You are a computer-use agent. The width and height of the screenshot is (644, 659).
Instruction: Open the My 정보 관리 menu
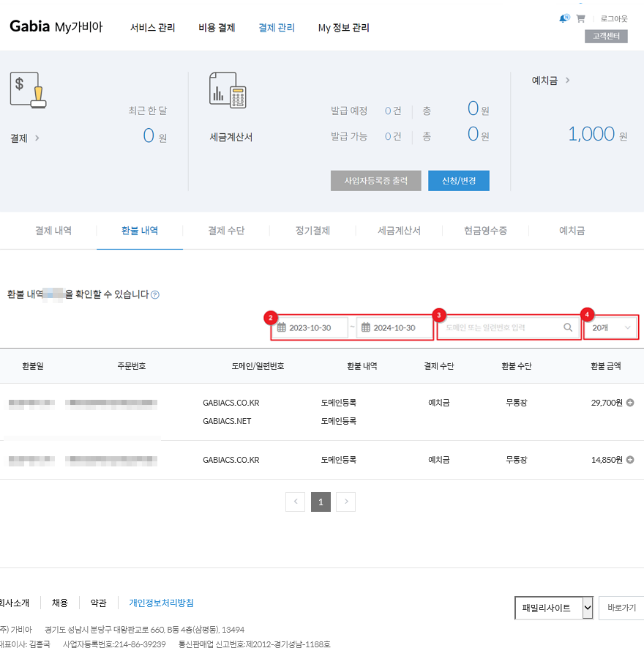click(x=344, y=28)
